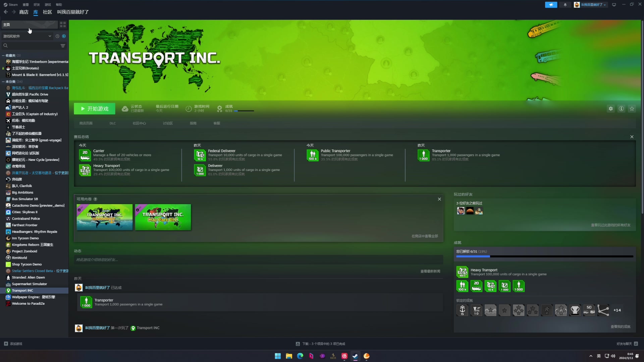Add Transport INC to favorites star
Screen dimensions: 644x362
tap(632, 109)
